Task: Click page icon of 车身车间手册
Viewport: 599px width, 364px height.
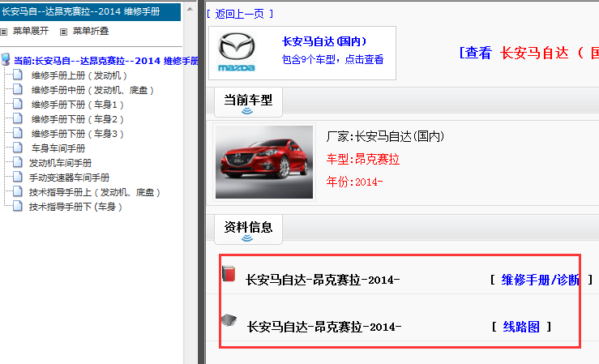Action: click(x=18, y=147)
